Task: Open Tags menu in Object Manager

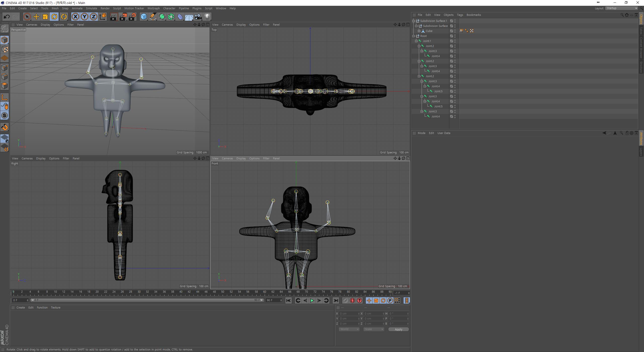Action: coord(460,15)
